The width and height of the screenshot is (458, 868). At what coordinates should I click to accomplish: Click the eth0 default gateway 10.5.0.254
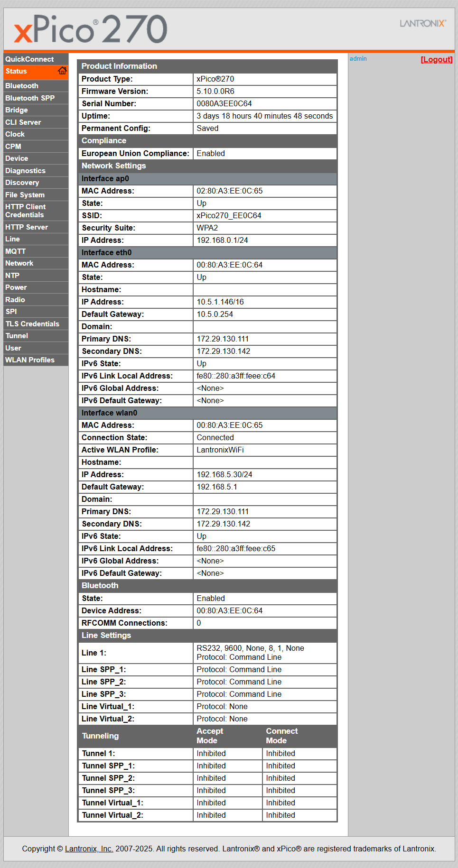pyautogui.click(x=215, y=314)
